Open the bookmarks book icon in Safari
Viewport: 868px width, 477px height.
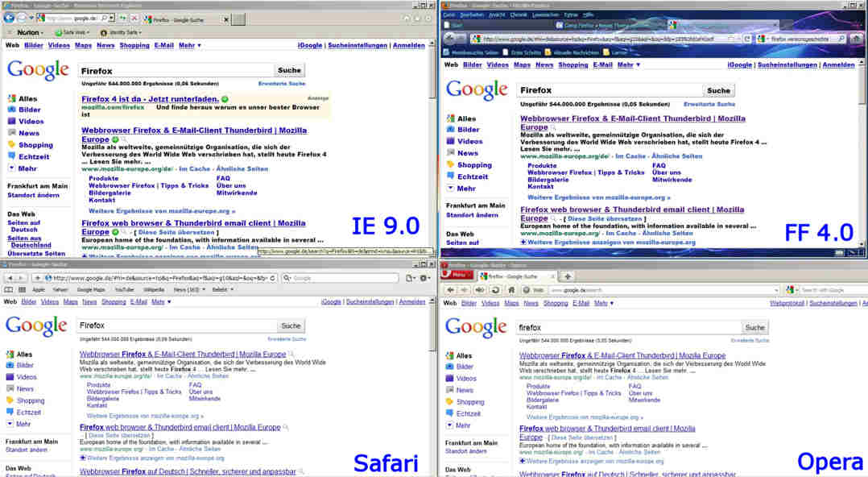pyautogui.click(x=8, y=290)
